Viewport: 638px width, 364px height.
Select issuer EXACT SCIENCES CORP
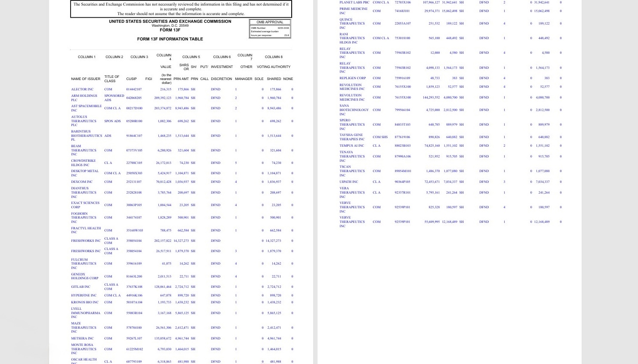(x=85, y=205)
